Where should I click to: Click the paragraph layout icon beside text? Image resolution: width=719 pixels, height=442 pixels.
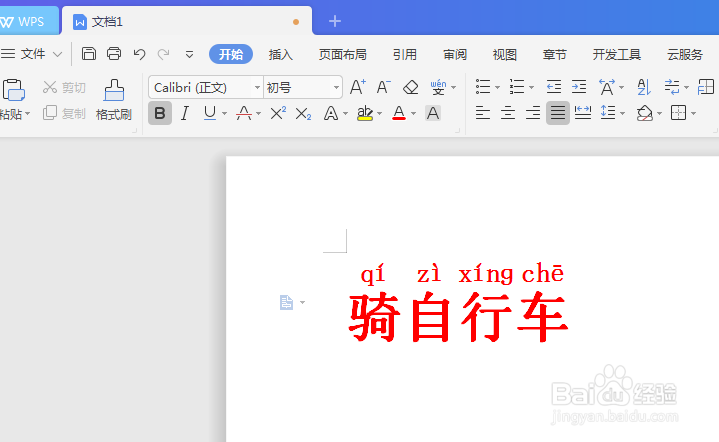click(x=287, y=303)
